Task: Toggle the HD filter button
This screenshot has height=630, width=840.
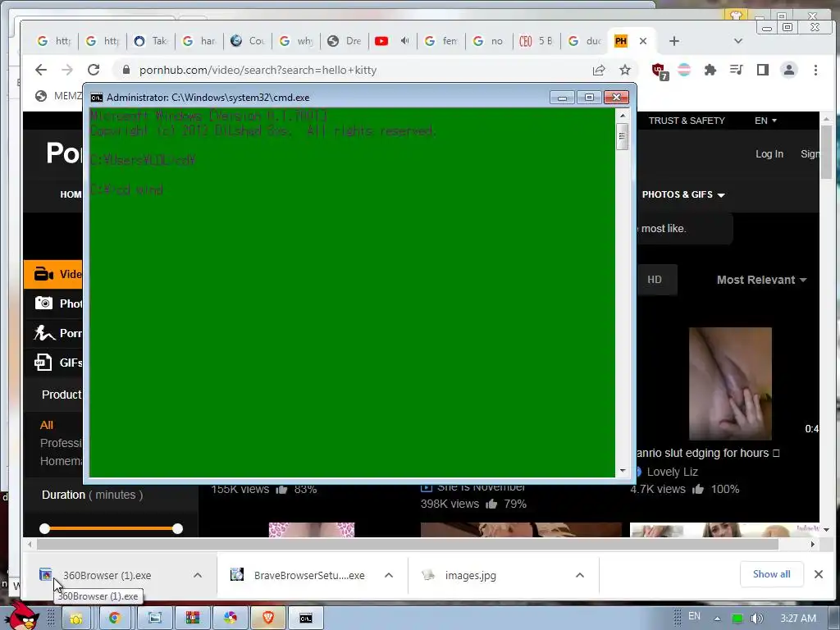Action: pos(655,280)
